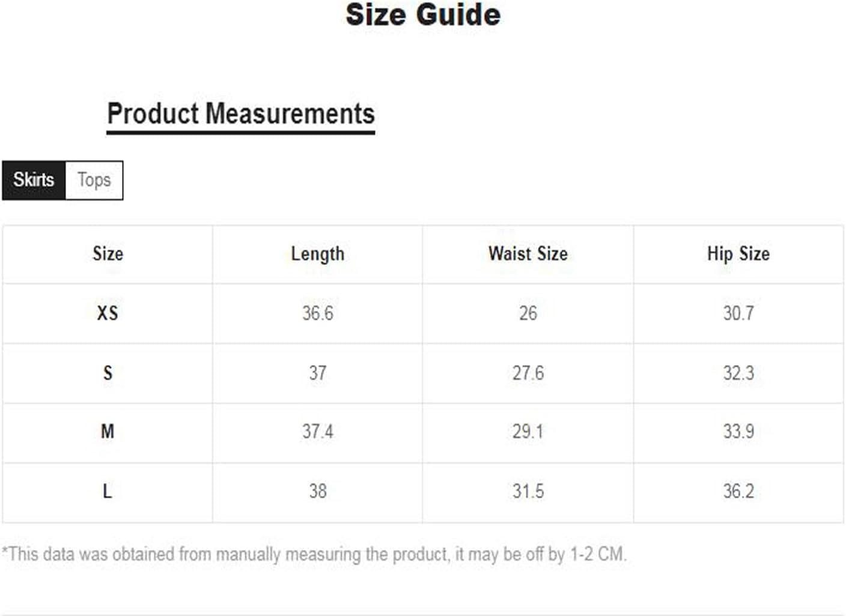Click the Waist Size column header
This screenshot has width=846, height=616.
coord(528,253)
